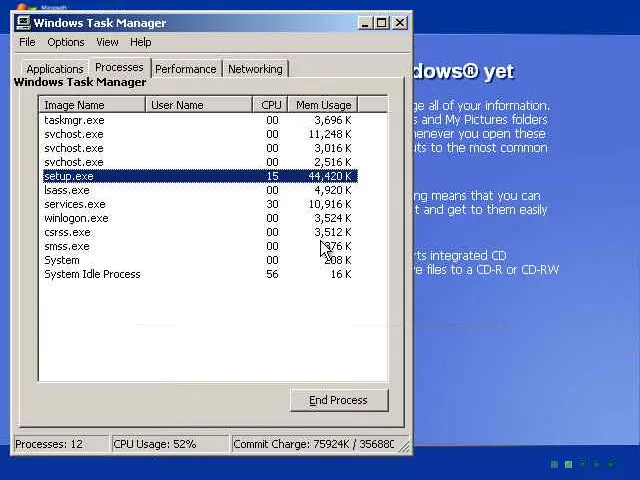The width and height of the screenshot is (640, 480).
Task: Select the setup.exe process row
Action: coord(200,176)
